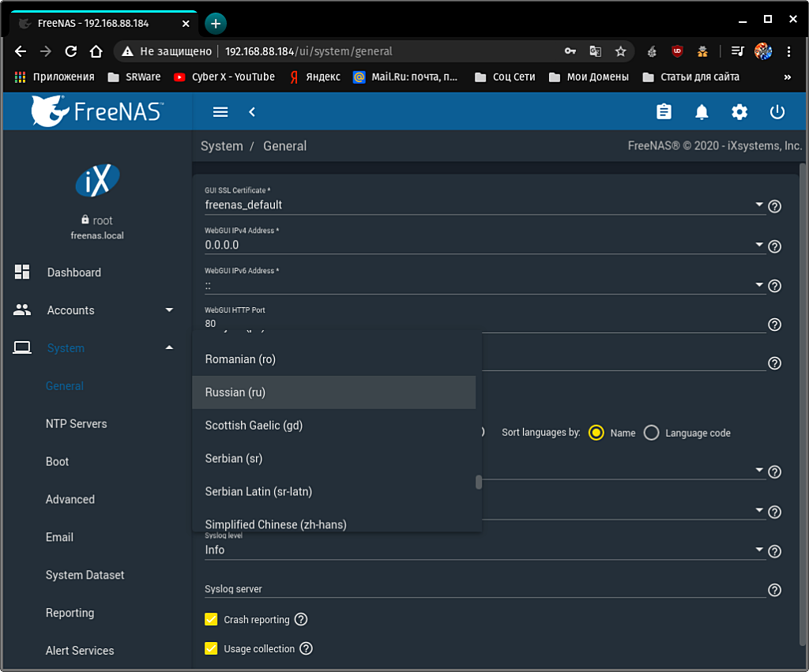Viewport: 809px width, 672px height.
Task: Open the GUI SSL Certificate dropdown
Action: (x=482, y=205)
